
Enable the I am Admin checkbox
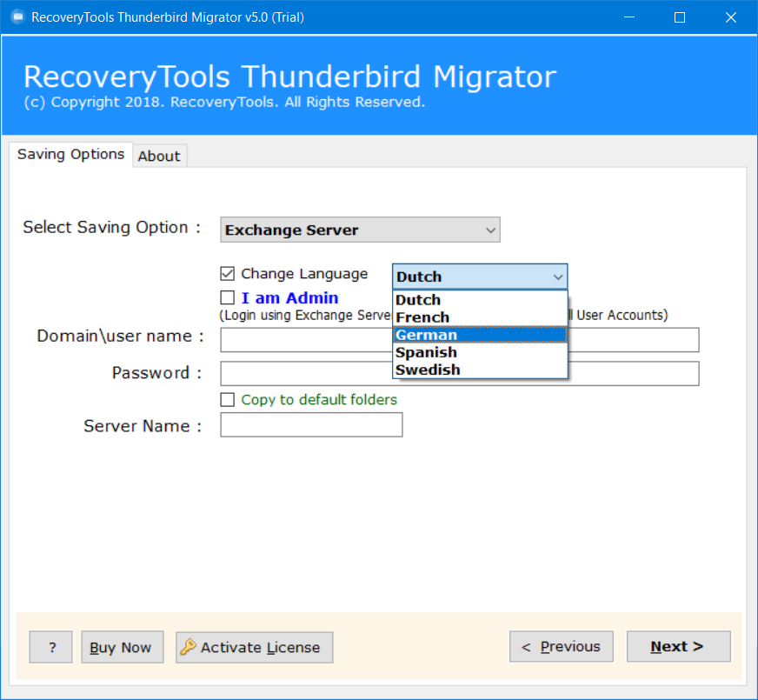[227, 297]
